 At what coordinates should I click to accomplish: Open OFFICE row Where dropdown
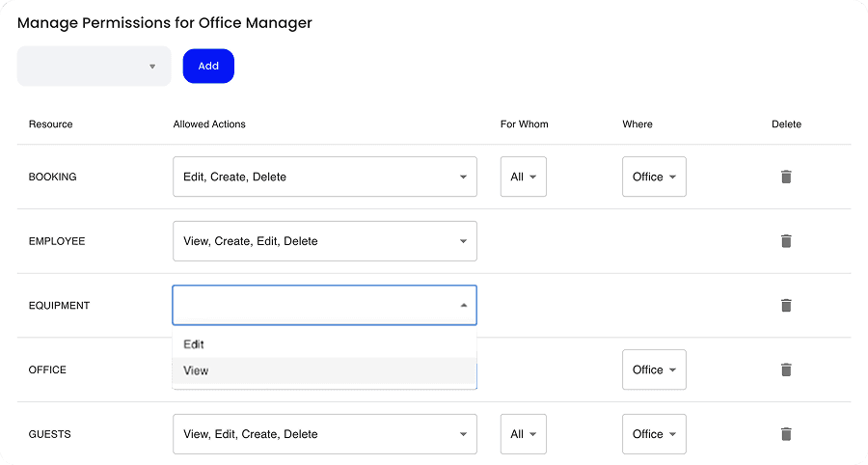pos(654,369)
